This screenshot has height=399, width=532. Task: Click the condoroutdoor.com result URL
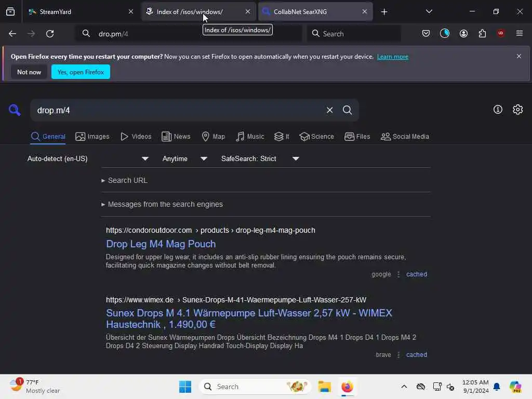tap(210, 230)
